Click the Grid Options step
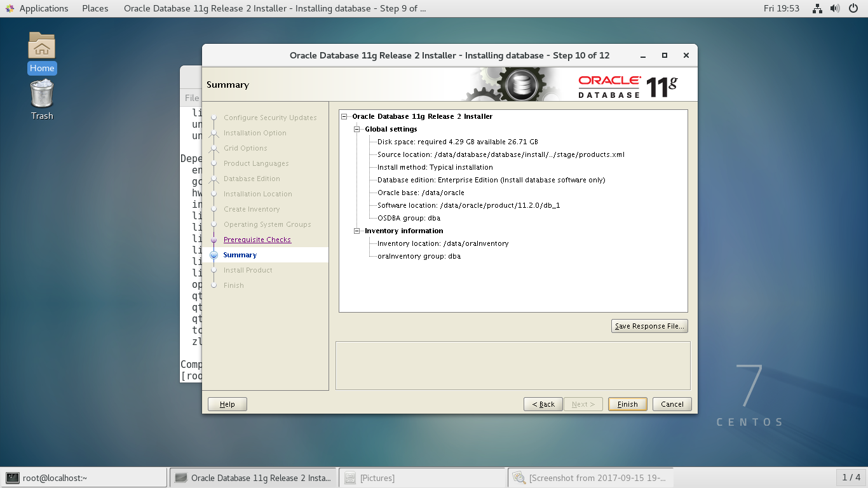Screen dimensions: 868x488 tap(245, 148)
